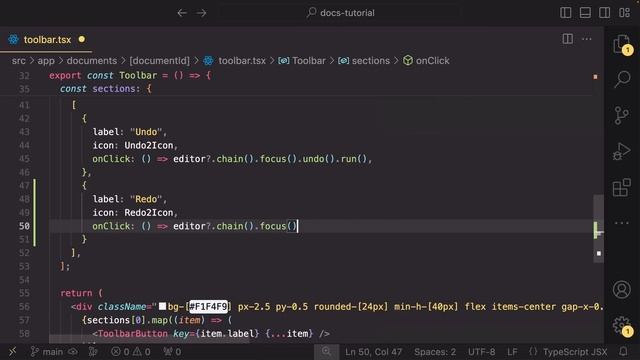Select the [documentId] breadcrumb
640x360 pixels.
click(x=159, y=61)
